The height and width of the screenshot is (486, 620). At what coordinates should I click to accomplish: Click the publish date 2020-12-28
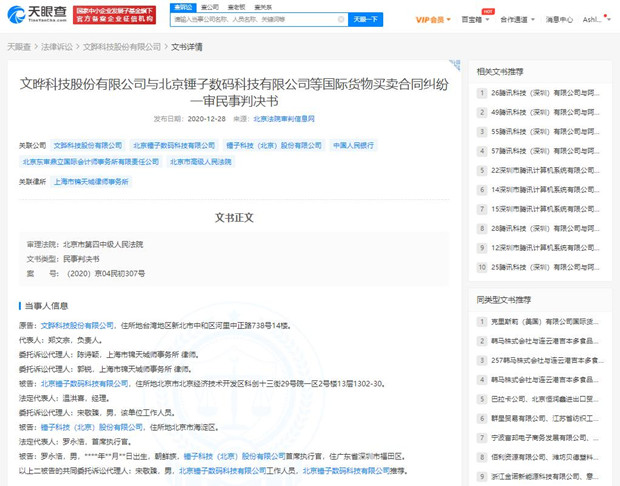pos(206,119)
